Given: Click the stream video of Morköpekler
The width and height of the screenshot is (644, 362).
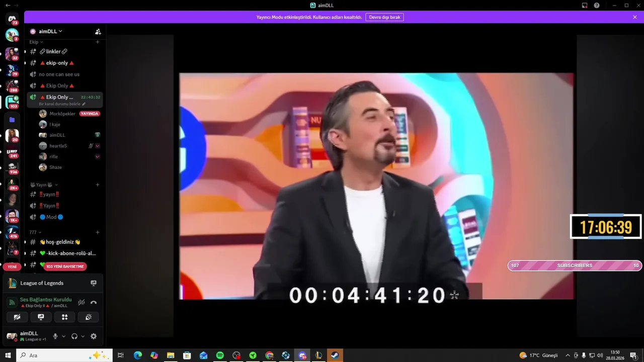Looking at the screenshot, I should [x=376, y=187].
